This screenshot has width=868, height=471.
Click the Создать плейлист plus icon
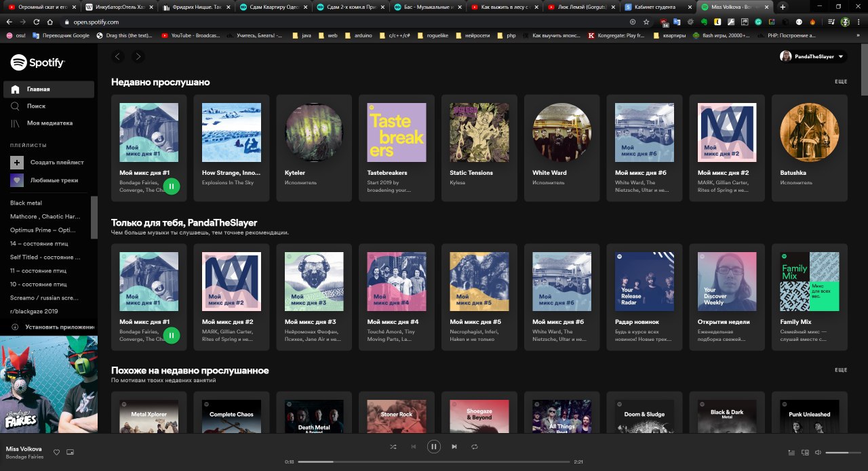[x=17, y=163]
